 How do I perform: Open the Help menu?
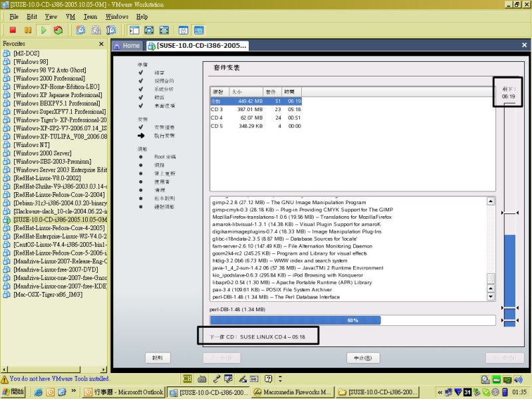142,16
